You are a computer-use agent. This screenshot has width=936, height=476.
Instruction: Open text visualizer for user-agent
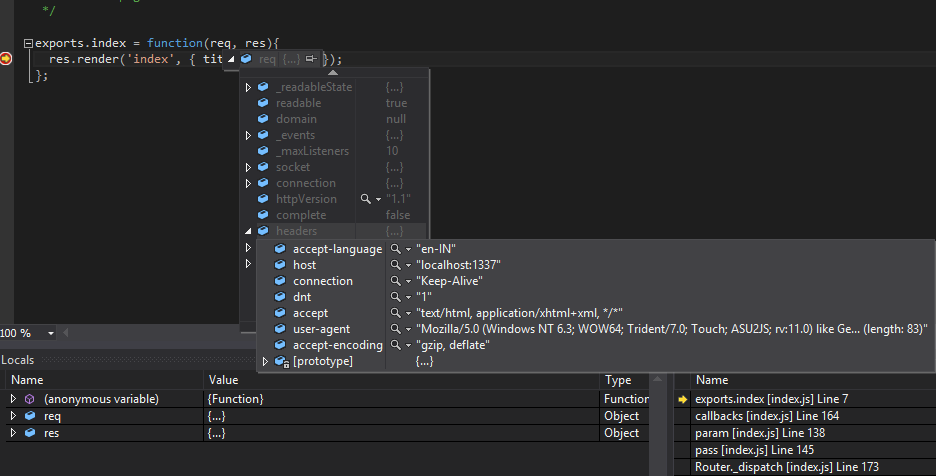click(395, 329)
